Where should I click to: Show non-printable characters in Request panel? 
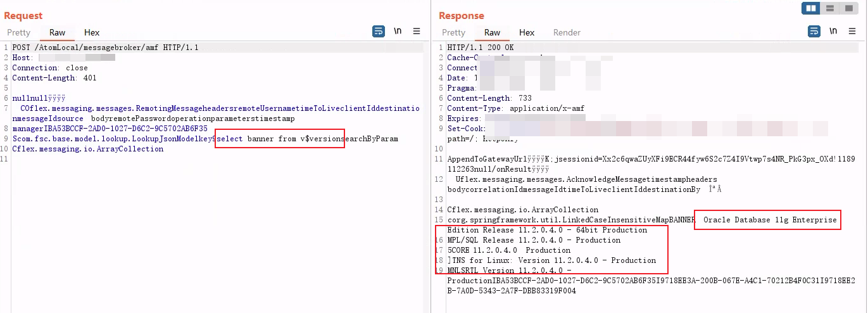click(398, 31)
